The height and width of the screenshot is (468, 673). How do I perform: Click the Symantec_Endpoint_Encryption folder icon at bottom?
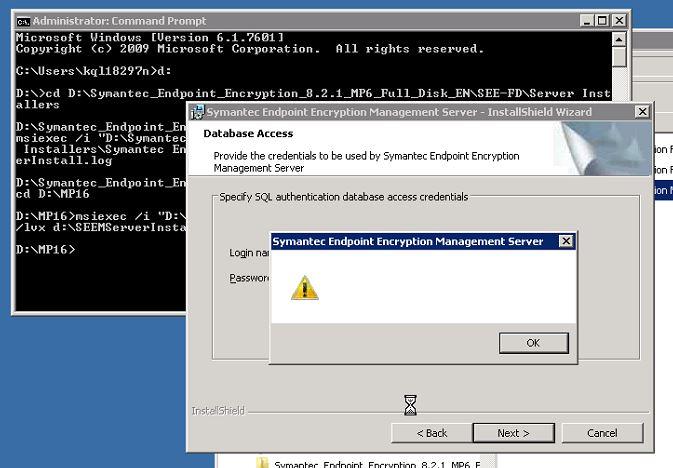(262, 463)
